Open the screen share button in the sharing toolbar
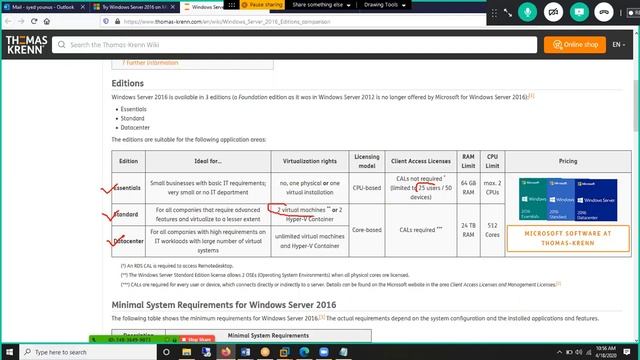 (x=579, y=12)
